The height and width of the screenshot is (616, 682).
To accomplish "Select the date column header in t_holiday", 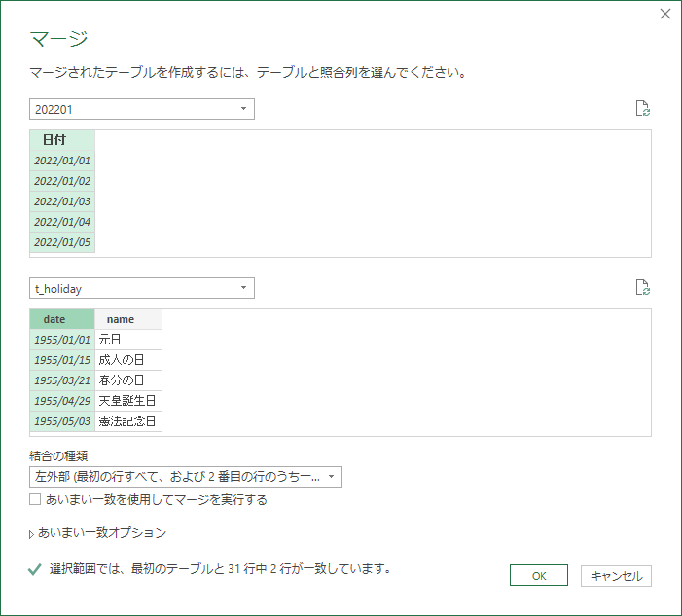I will click(62, 319).
